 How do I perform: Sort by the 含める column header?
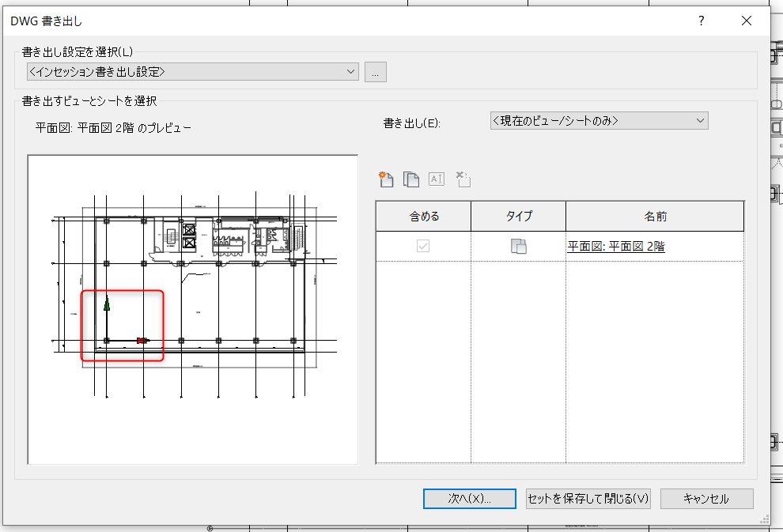coord(423,216)
